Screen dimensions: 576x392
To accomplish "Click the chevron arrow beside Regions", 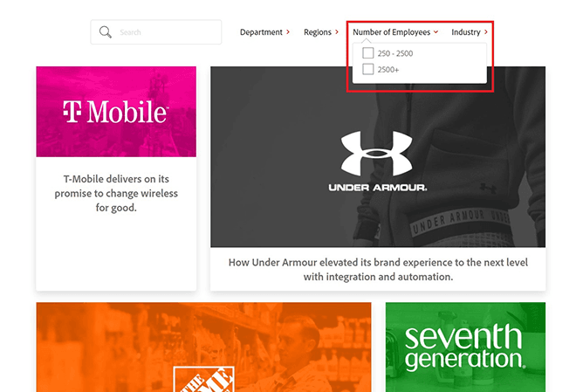I will 337,32.
